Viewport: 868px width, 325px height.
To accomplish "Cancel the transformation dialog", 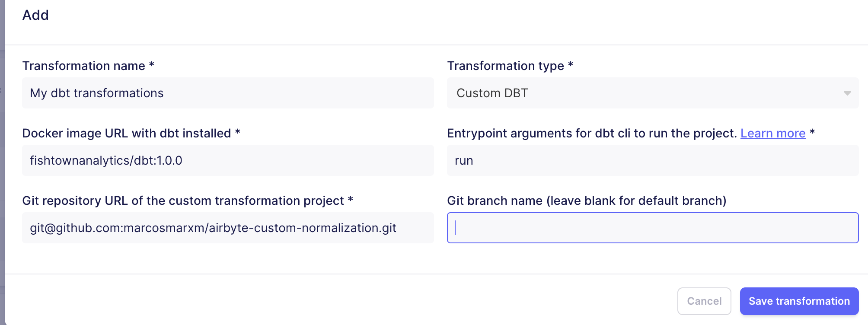I will [704, 301].
